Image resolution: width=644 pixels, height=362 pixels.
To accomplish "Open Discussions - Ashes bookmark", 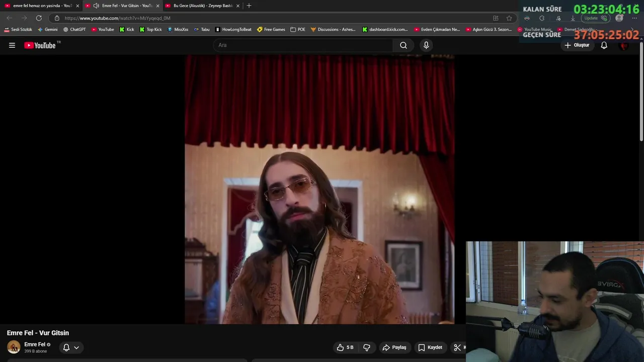I will 333,30.
